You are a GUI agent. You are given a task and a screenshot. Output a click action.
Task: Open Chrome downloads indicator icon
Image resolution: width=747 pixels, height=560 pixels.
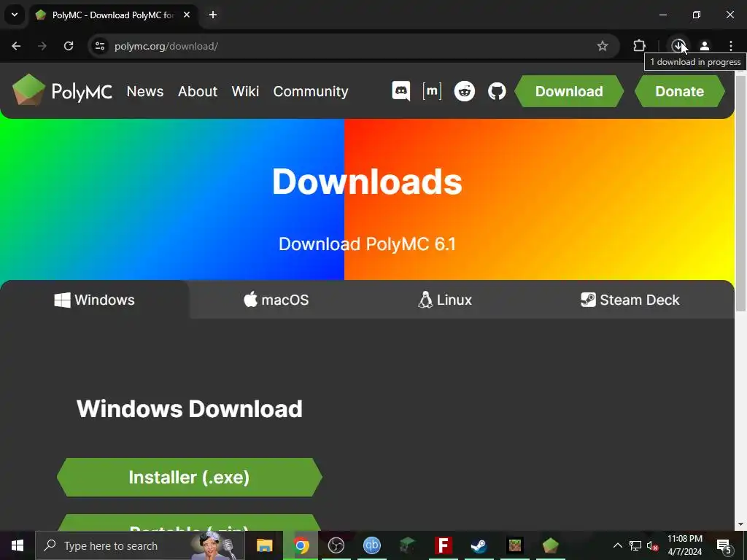[678, 46]
